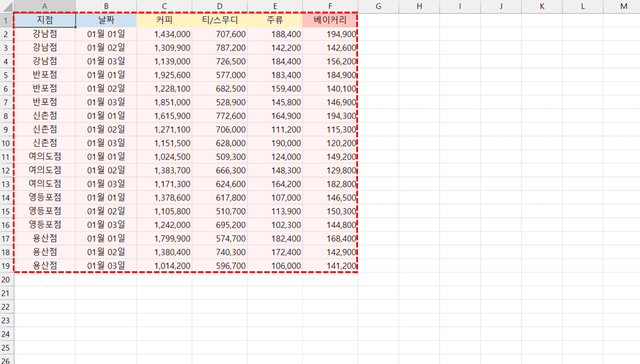Select the yellow "커피" header cell
Screen dimensions: 640x364
[x=164, y=20]
